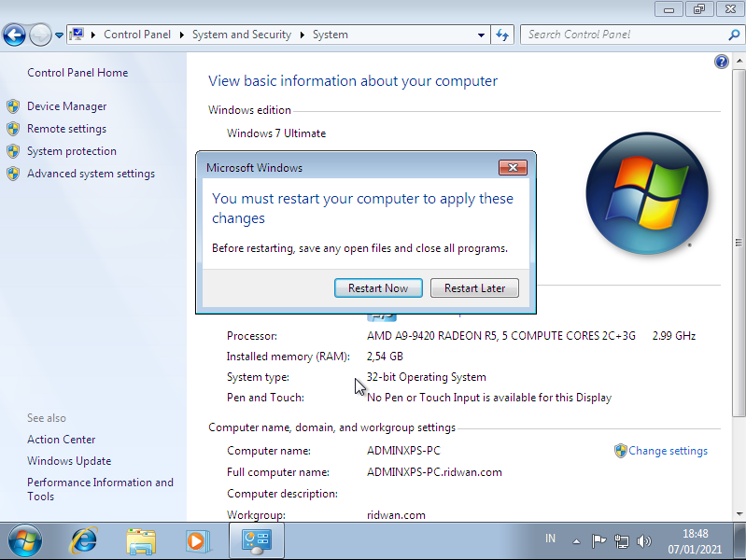
Task: Open Remote settings link
Action: click(x=66, y=129)
